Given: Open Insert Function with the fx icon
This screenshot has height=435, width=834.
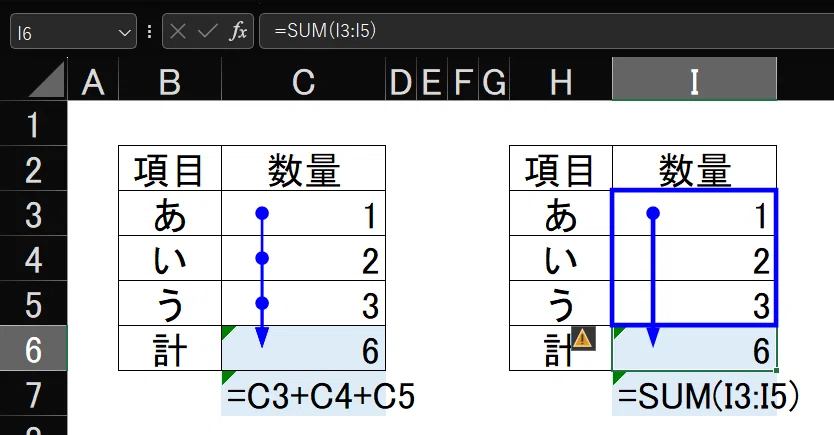Looking at the screenshot, I should (x=238, y=31).
